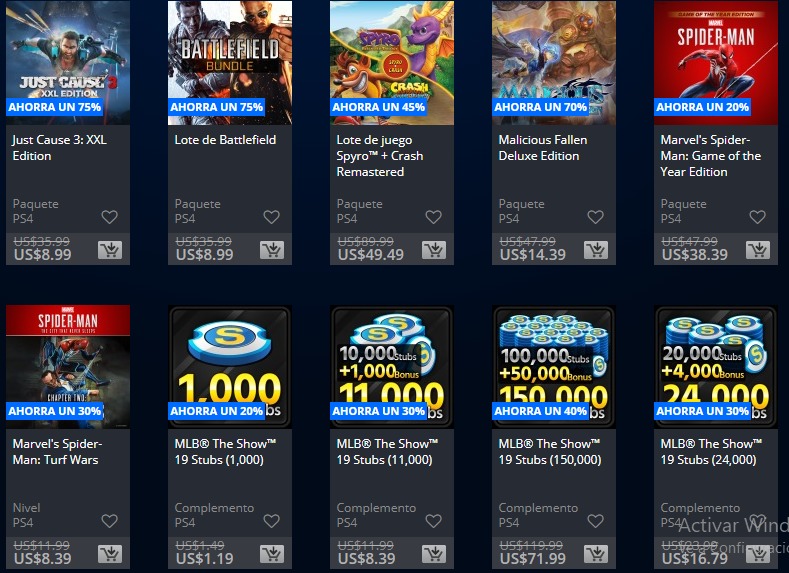
Task: Toggle wishlist heart for Just Cause 3
Action: tap(109, 217)
